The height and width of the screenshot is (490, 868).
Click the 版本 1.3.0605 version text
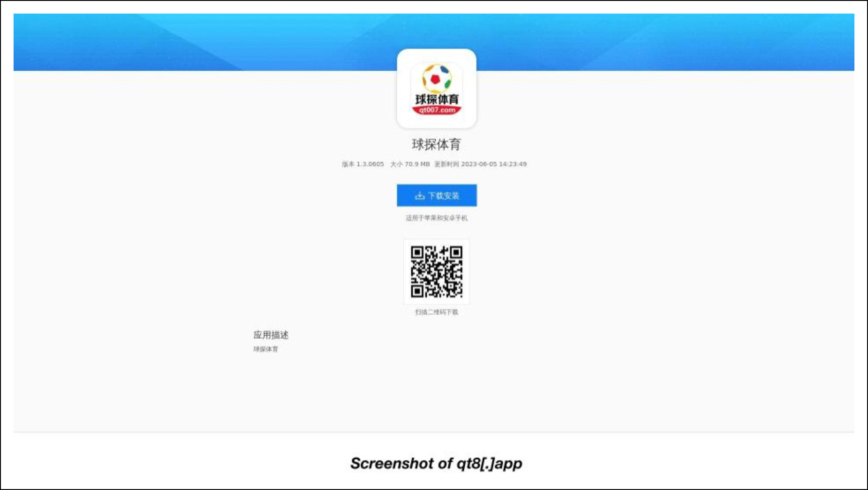point(362,164)
